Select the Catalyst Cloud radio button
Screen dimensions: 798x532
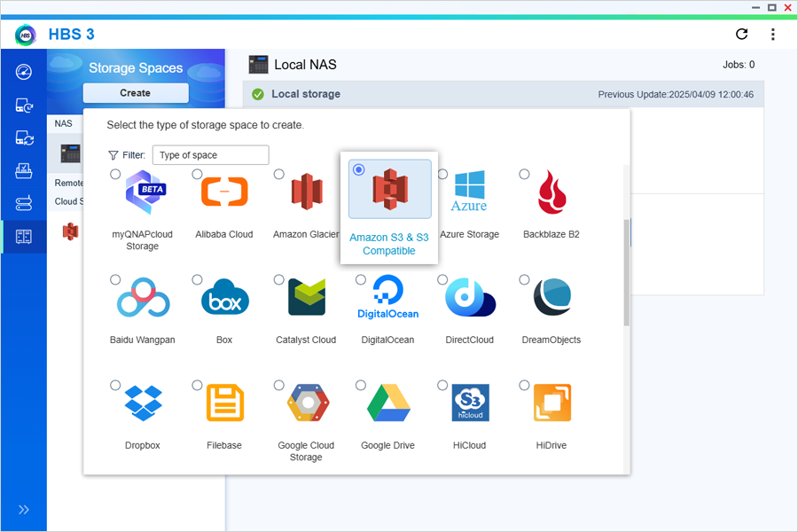279,279
